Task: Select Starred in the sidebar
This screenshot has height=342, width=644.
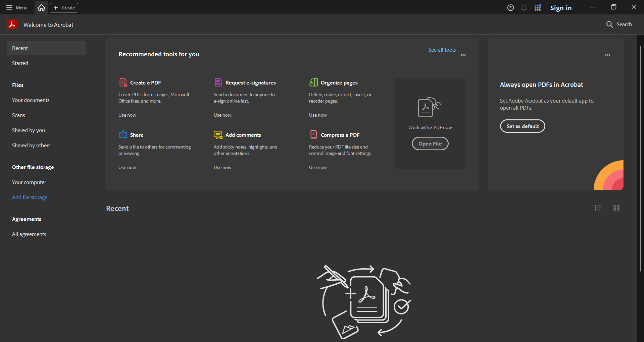Action: click(x=46, y=63)
